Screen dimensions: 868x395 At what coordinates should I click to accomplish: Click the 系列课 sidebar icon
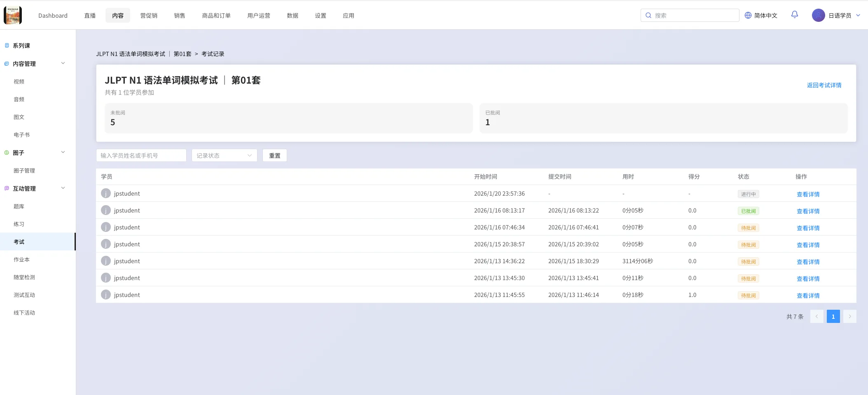7,45
